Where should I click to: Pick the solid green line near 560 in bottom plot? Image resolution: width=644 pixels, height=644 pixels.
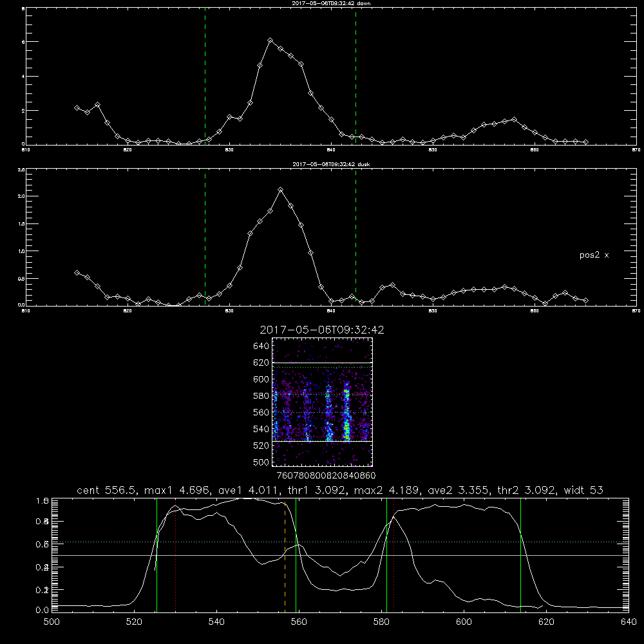pyautogui.click(x=296, y=555)
